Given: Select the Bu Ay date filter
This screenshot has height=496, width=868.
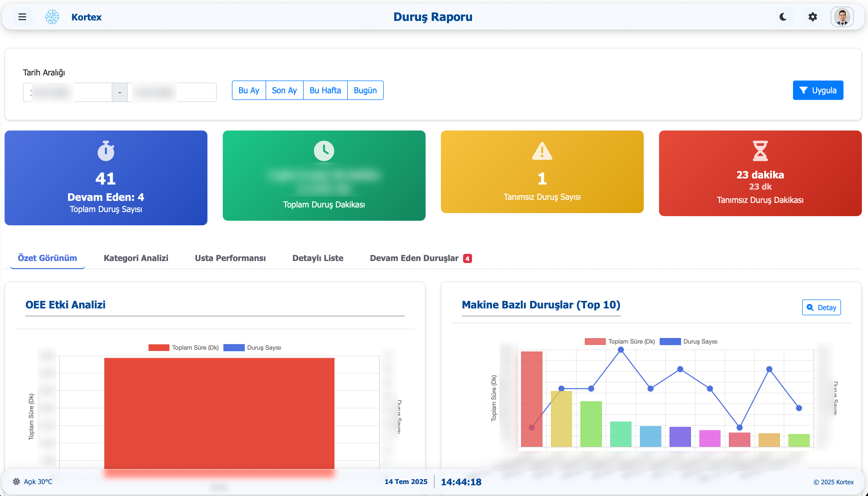Looking at the screenshot, I should coord(249,90).
